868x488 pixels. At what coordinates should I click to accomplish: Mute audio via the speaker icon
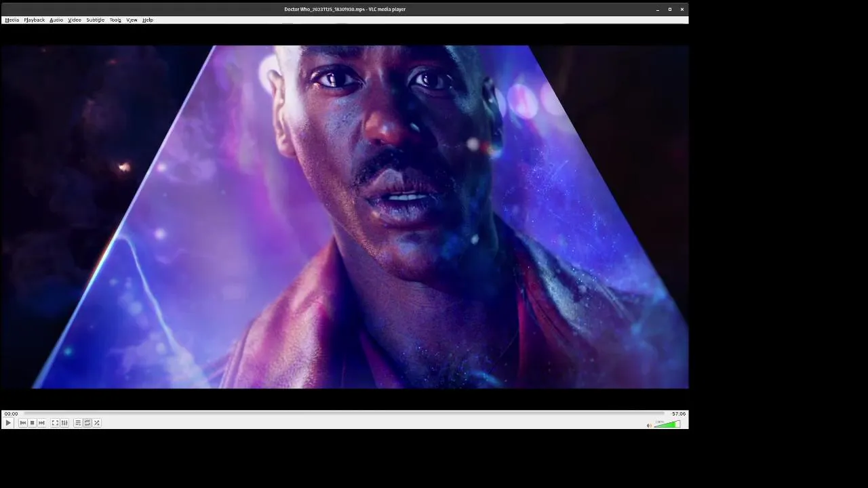649,426
